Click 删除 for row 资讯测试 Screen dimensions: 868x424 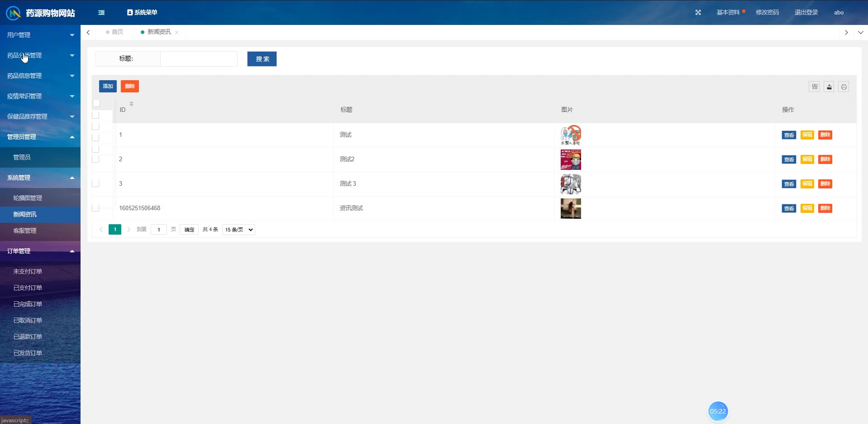[x=825, y=208]
